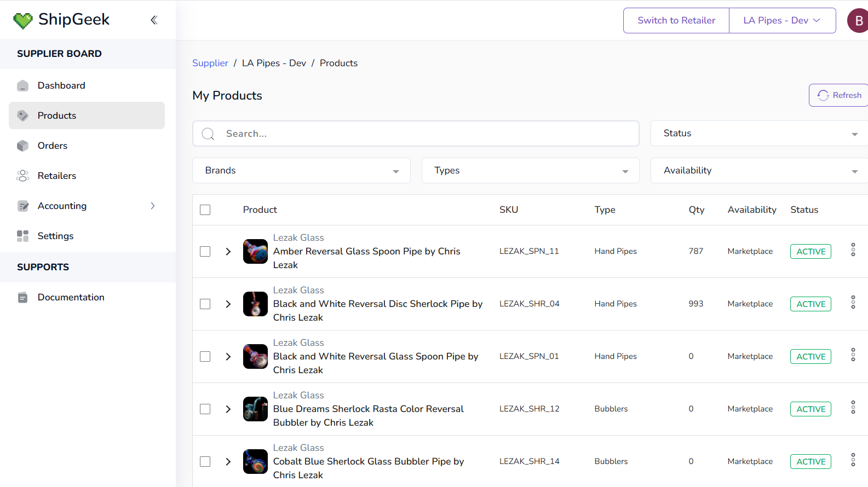Open kebab menu for LEZAK_SHR_04 row

click(x=853, y=302)
